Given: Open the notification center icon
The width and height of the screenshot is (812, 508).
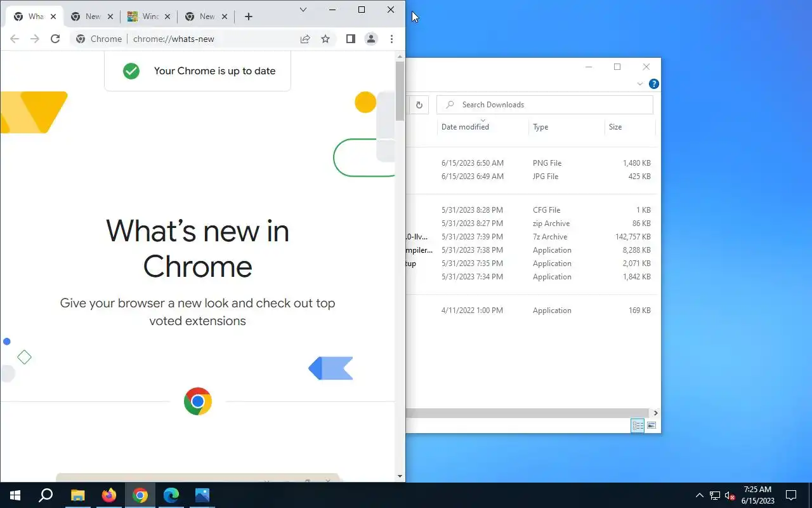Looking at the screenshot, I should 791,495.
